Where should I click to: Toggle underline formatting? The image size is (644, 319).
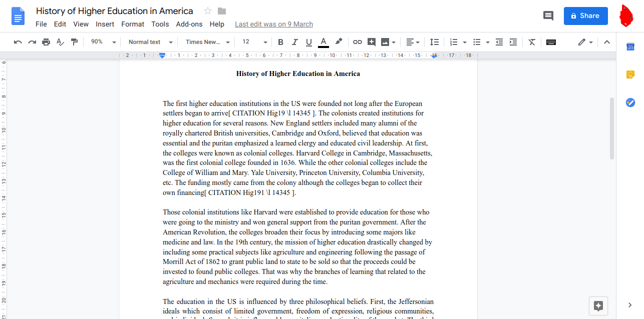[308, 42]
